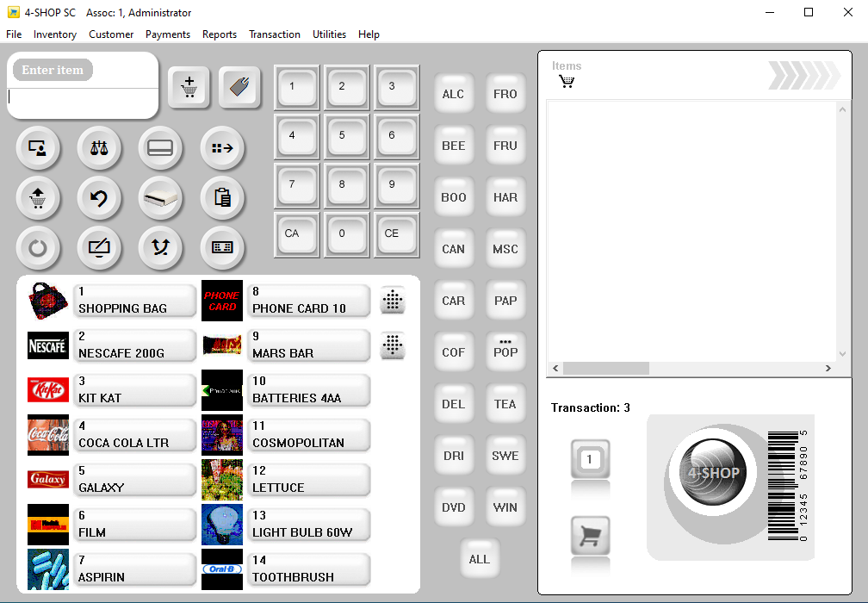Click the customer screen icon button
The height and width of the screenshot is (603, 868).
click(x=38, y=148)
